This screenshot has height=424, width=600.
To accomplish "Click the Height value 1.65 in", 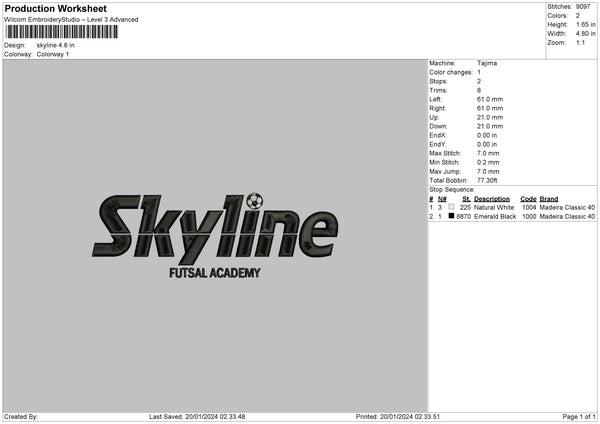I will tap(585, 24).
